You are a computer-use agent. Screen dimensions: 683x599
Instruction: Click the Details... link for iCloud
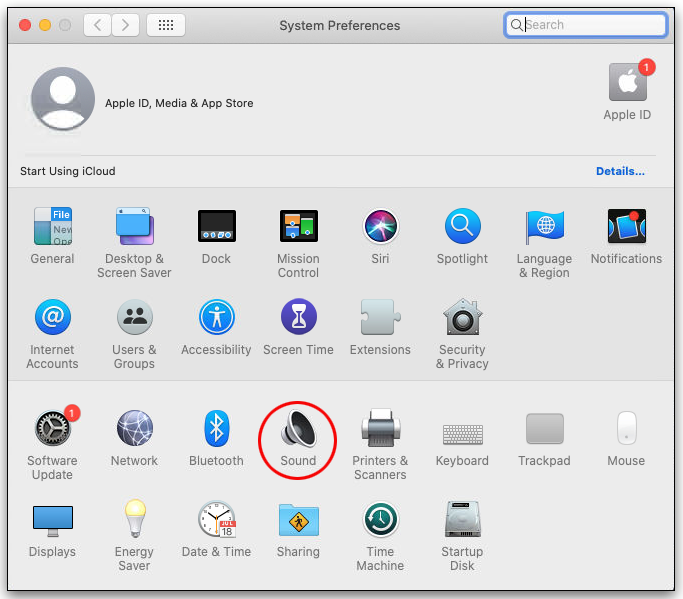620,171
